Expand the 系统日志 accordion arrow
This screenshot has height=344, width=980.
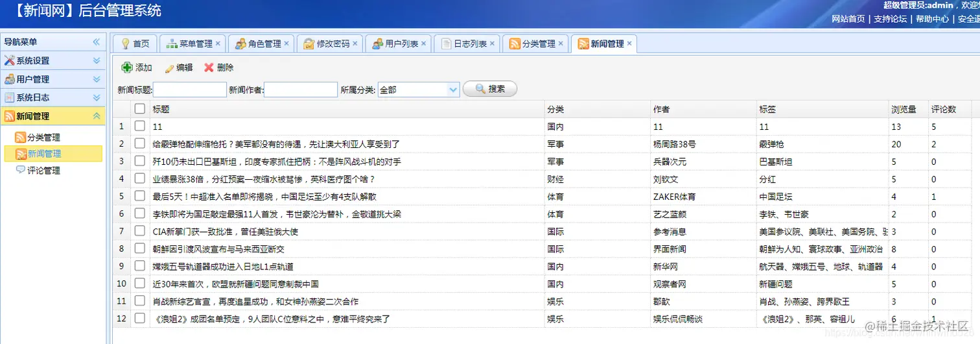coord(97,97)
